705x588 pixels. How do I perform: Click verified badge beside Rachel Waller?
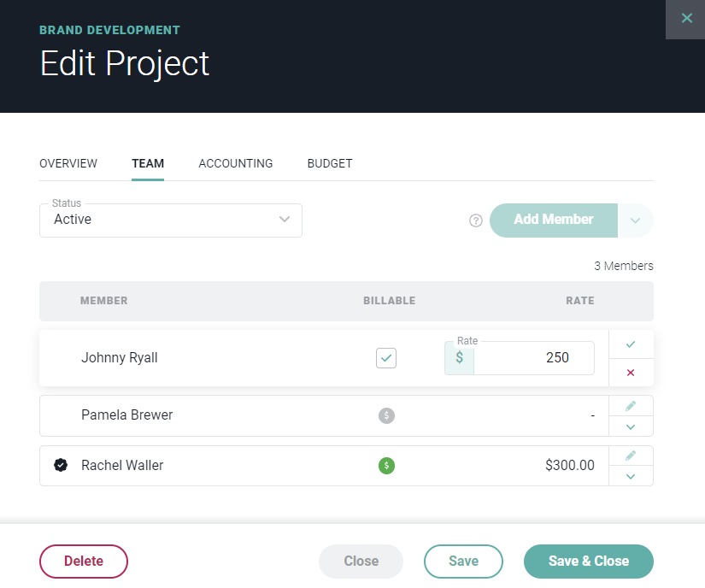tap(60, 466)
